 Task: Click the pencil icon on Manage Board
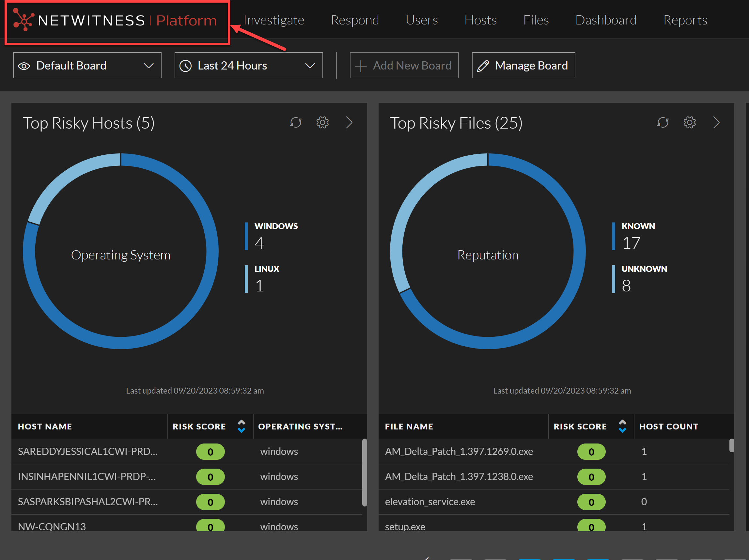coord(482,66)
